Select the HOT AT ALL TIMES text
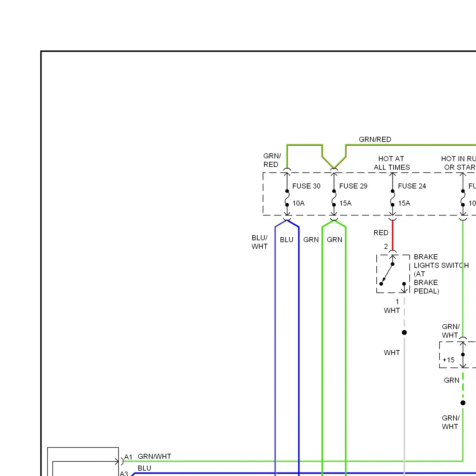Image resolution: width=476 pixels, height=476 pixels. click(392, 163)
